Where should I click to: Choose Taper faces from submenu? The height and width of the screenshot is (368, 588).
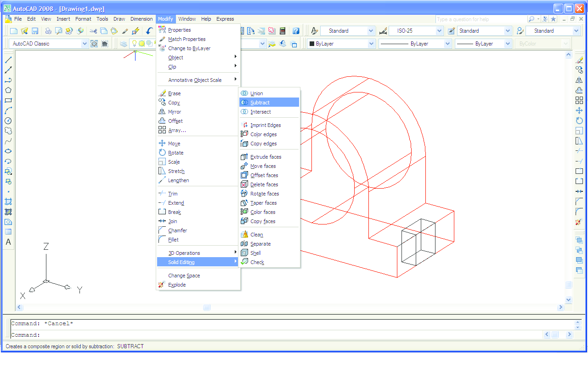(x=270, y=203)
